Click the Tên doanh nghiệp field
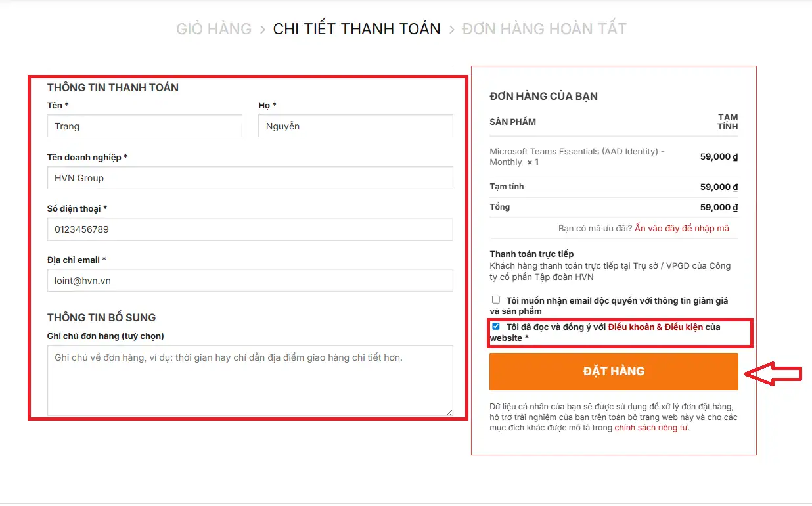Screen dimensions: 812x506 pyautogui.click(x=250, y=177)
